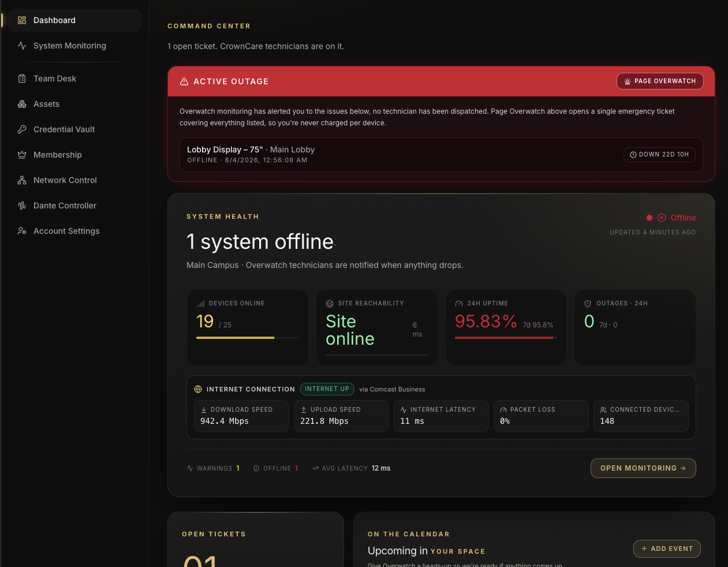Viewport: 728px width, 567px height.
Task: Go to Dante Controller page
Action: coord(74,206)
